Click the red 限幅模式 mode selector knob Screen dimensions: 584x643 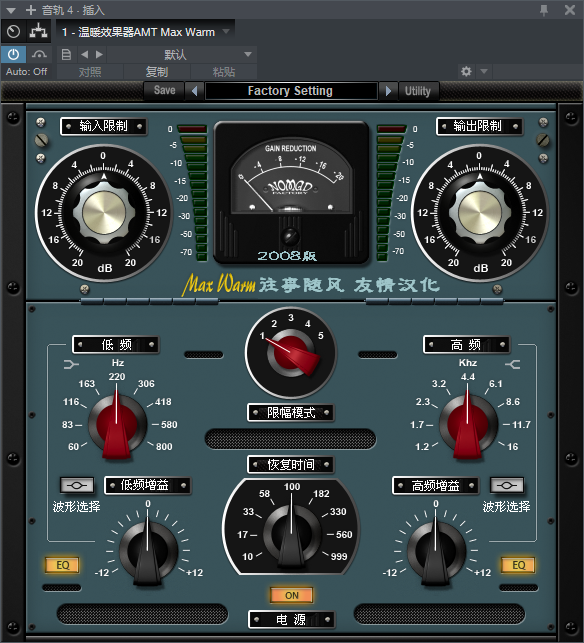(291, 353)
